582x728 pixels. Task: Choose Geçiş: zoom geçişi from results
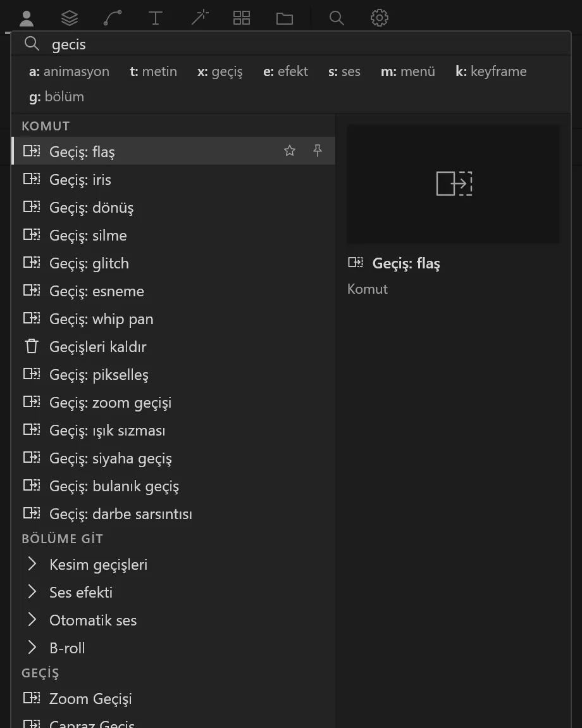[173, 402]
